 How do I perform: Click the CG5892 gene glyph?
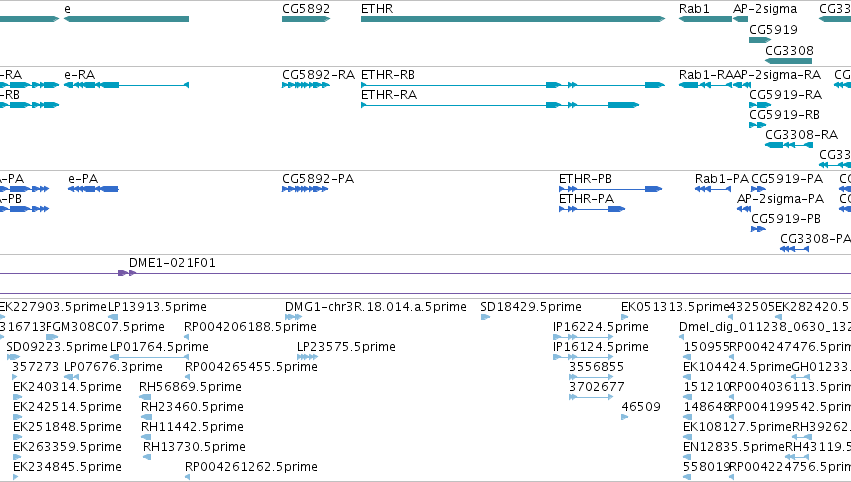306,19
